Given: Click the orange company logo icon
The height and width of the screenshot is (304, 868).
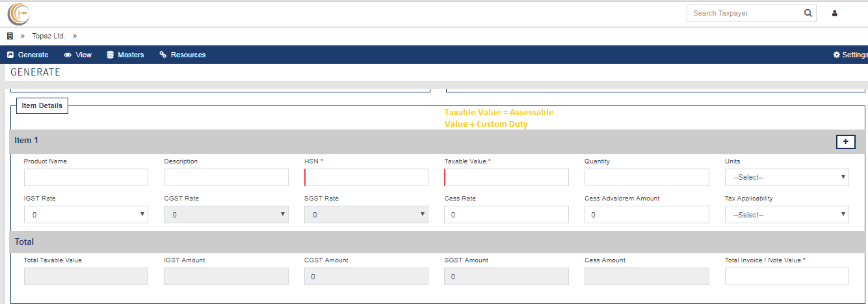Looking at the screenshot, I should tap(18, 13).
